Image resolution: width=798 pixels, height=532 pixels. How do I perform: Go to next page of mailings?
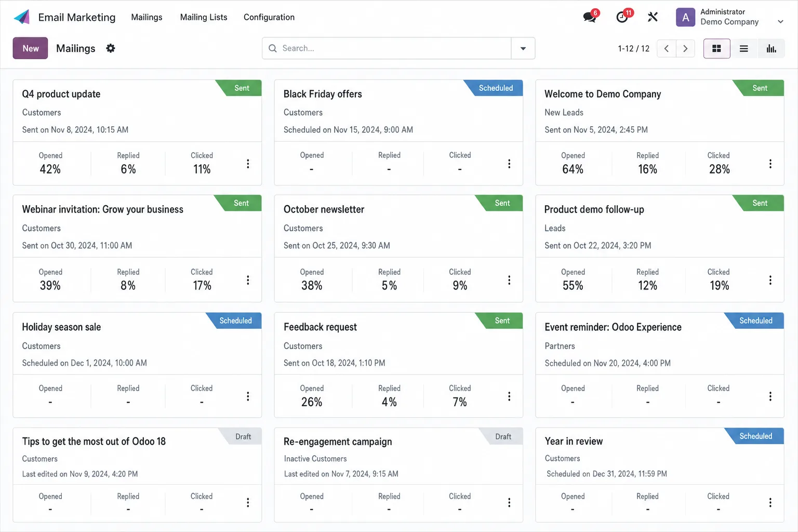685,48
